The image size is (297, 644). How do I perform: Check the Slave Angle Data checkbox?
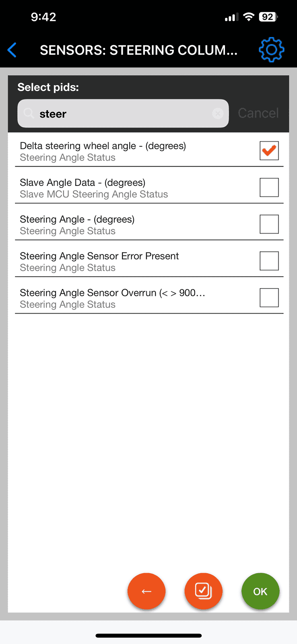[269, 188]
